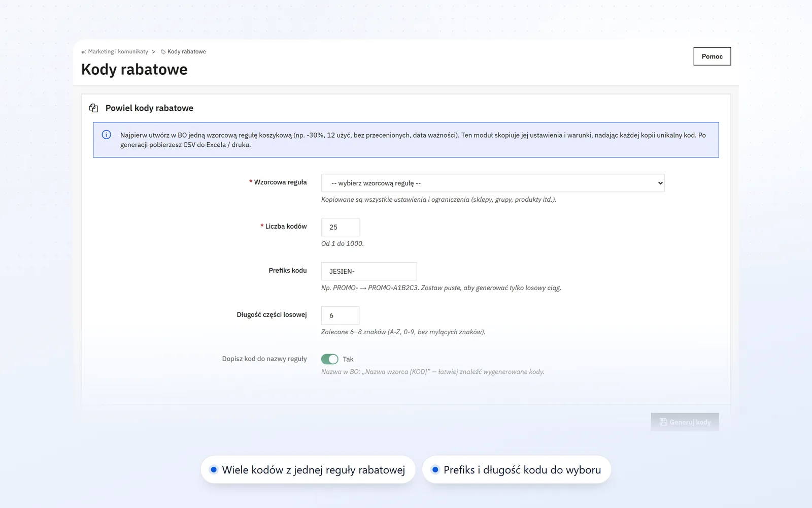This screenshot has height=508, width=812.
Task: Click the hint 'Zalecane 6–8 znaków'
Action: click(x=403, y=332)
